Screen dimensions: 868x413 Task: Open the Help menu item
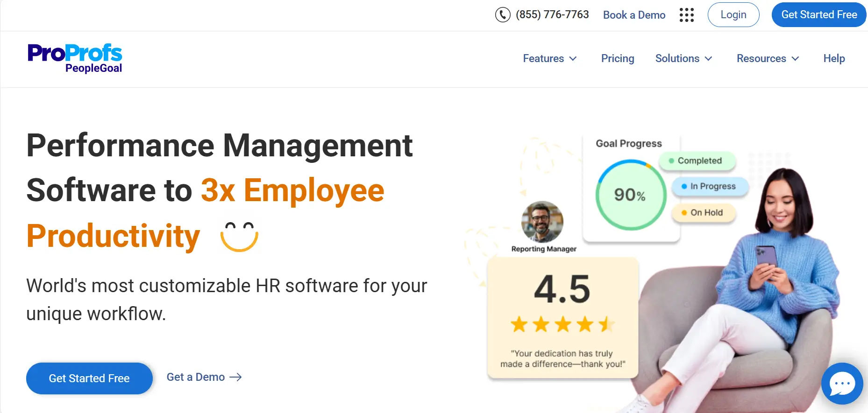tap(834, 58)
